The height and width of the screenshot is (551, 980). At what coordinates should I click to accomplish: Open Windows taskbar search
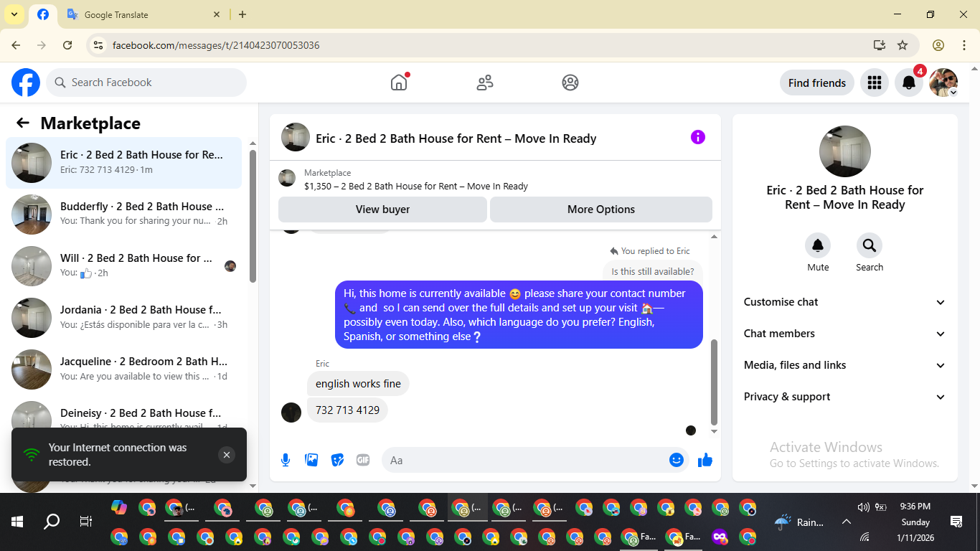52,522
